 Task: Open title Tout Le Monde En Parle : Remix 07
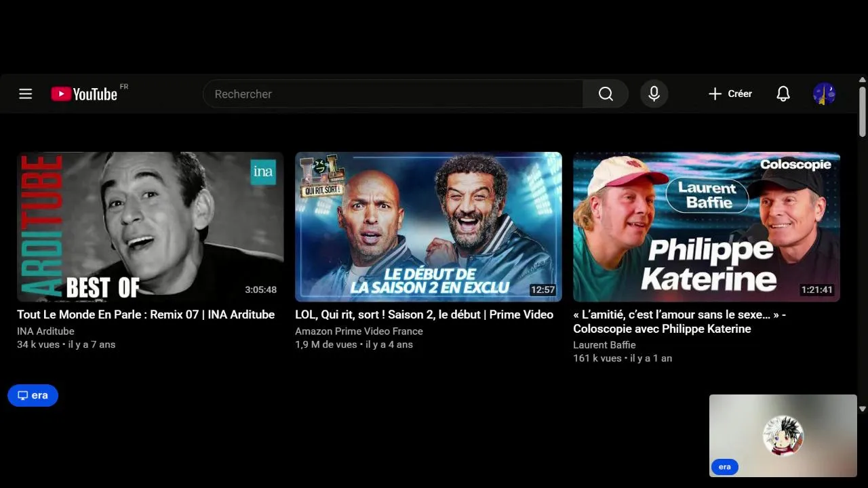tap(146, 314)
